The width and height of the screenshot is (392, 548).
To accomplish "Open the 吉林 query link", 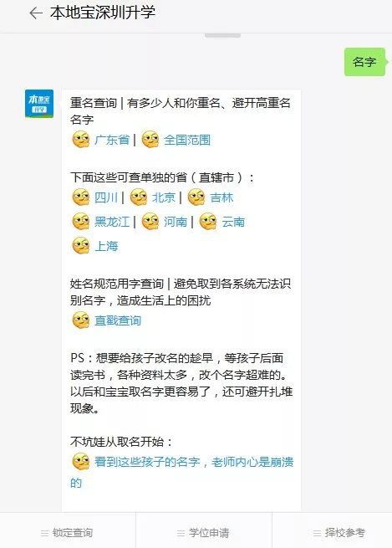I will (x=221, y=197).
